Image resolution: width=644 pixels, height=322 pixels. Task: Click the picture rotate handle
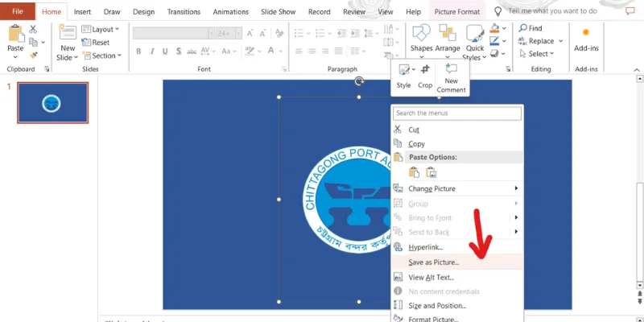tap(359, 82)
